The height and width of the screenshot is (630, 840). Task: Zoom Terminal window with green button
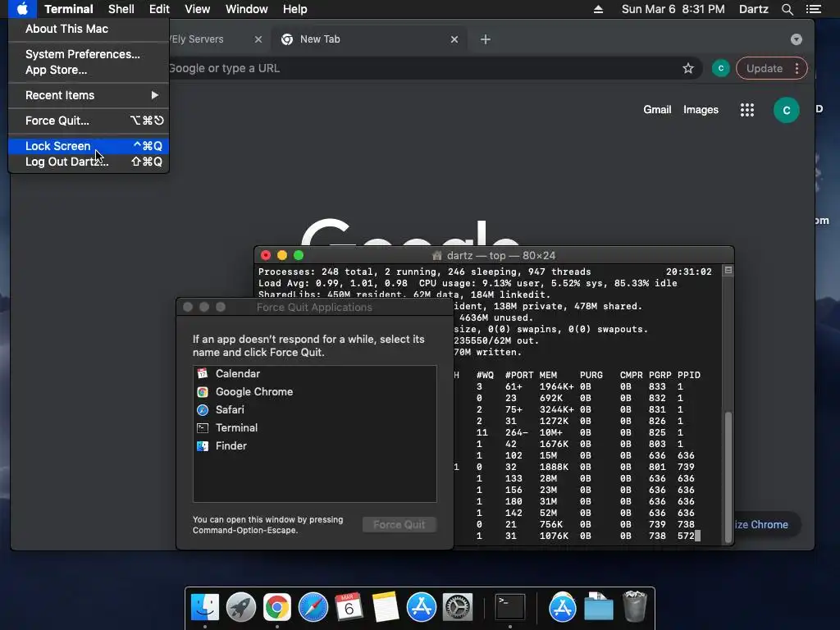(x=299, y=256)
